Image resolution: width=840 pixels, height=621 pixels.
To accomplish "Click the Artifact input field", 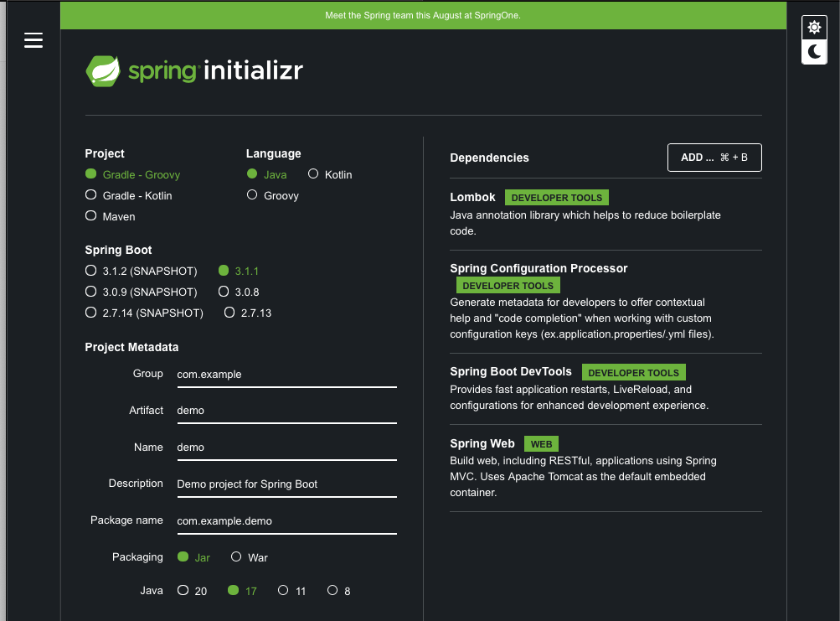I will pos(286,411).
